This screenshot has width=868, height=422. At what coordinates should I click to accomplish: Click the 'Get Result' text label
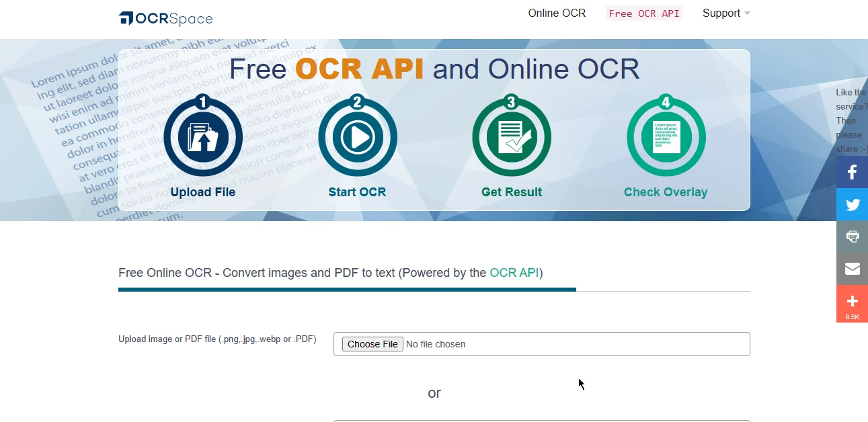click(x=512, y=192)
